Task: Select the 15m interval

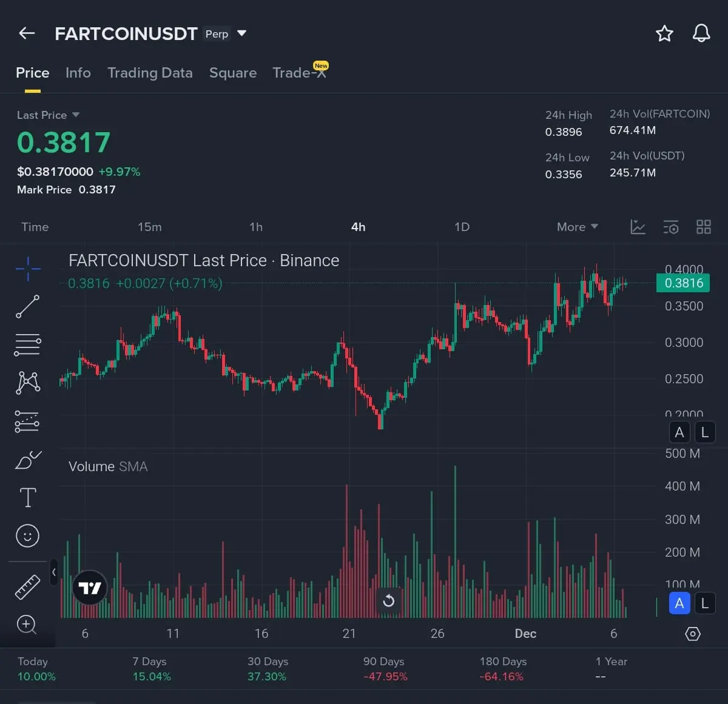Action: [149, 227]
